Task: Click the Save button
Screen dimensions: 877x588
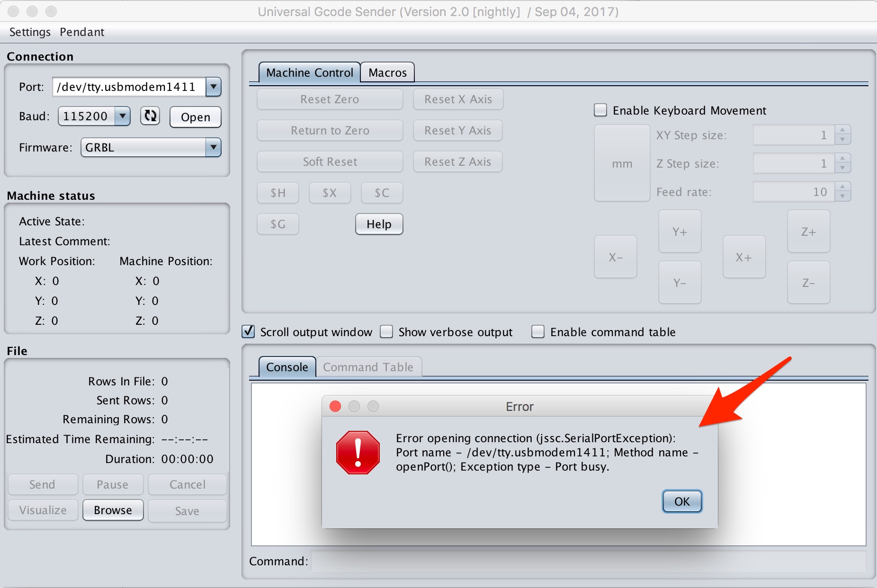Action: (x=187, y=511)
